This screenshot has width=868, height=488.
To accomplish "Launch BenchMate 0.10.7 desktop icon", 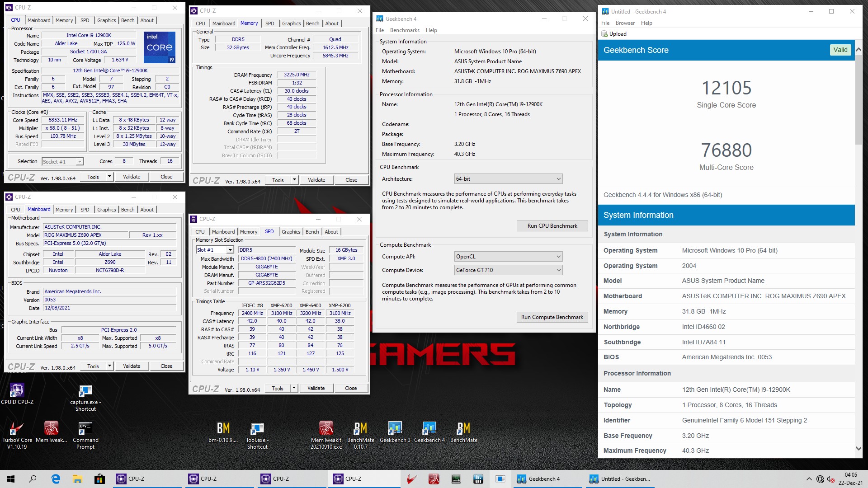I will 360,435.
